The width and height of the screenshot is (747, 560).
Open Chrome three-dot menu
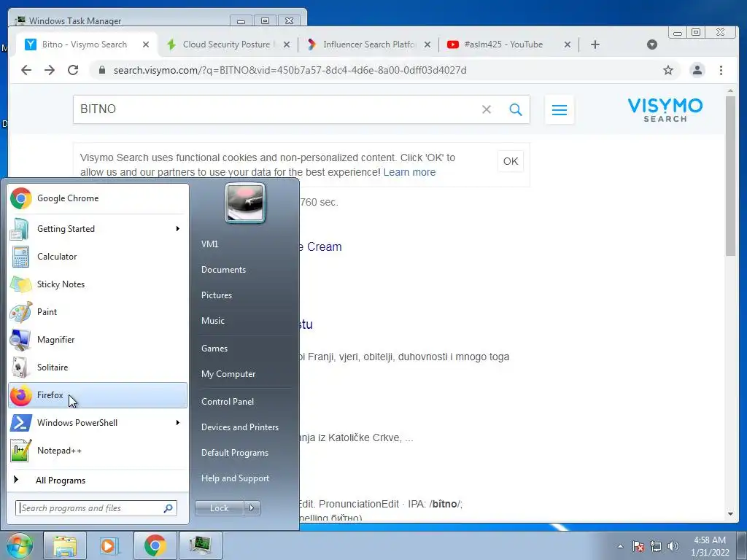(x=721, y=71)
